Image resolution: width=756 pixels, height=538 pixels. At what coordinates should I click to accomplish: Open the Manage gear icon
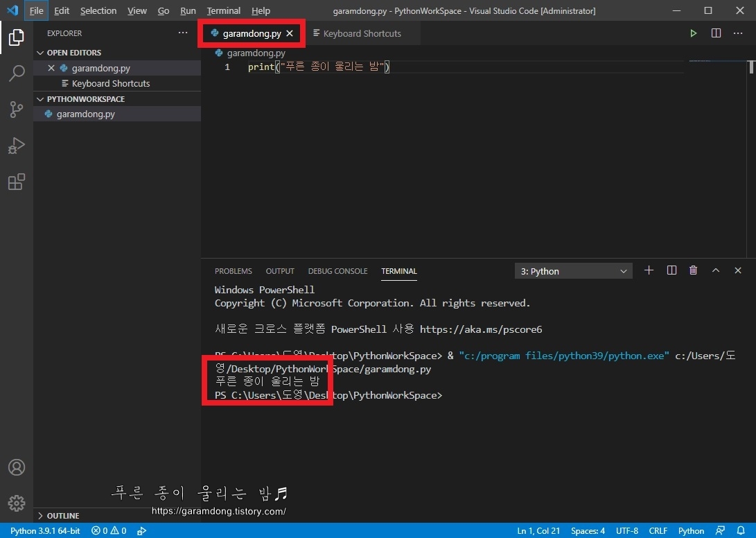17,503
